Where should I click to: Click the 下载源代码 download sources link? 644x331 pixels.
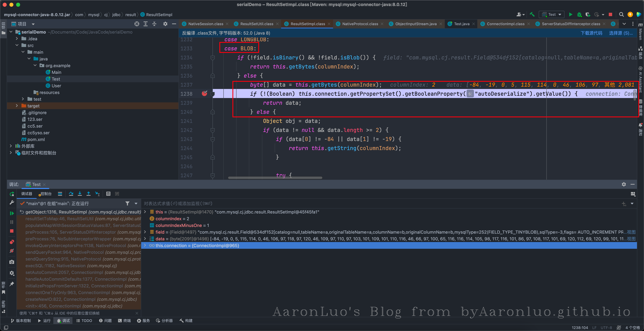point(591,33)
